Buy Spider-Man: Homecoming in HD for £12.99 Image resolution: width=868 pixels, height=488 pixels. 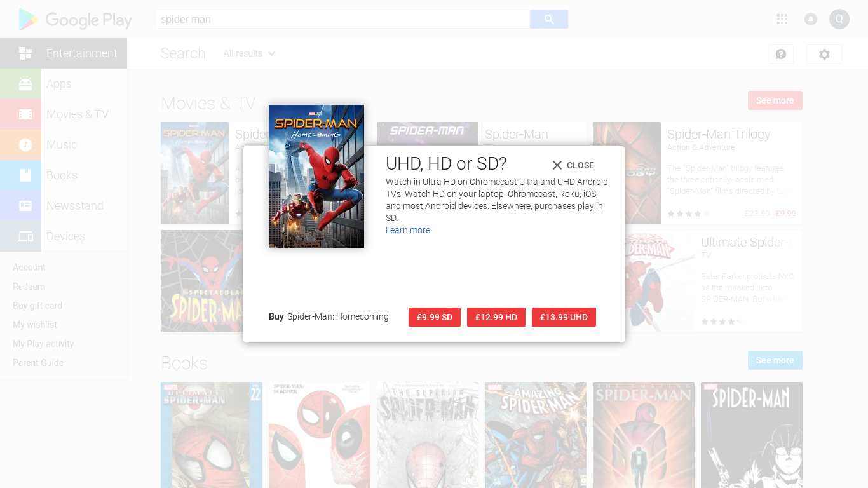pos(496,316)
